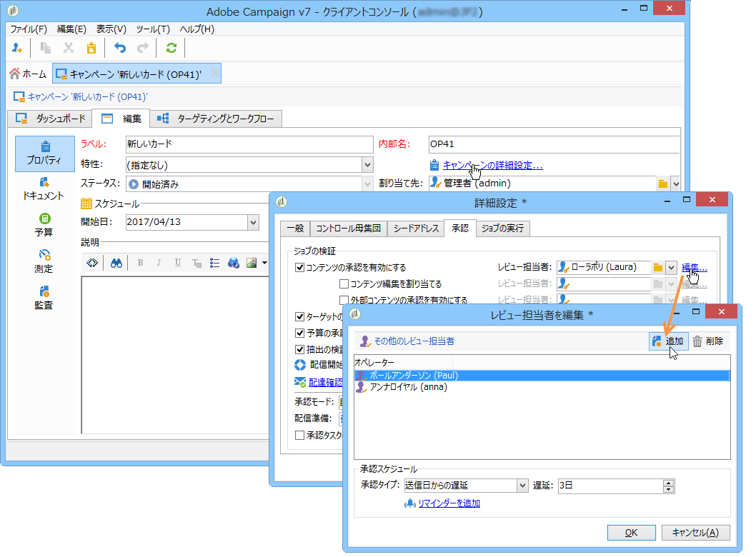The width and height of the screenshot is (756, 557).
Task: Click the 編集... link beside ローラポリ
Action: click(x=695, y=267)
